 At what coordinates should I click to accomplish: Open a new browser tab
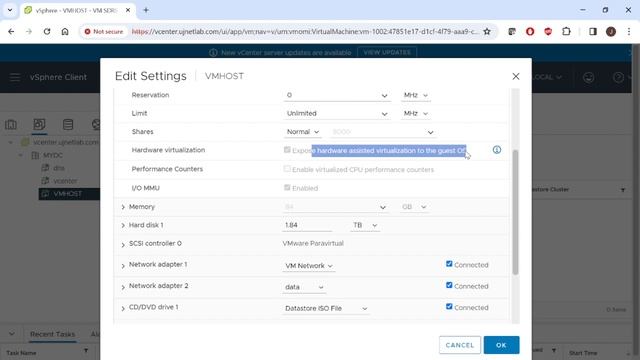point(146,10)
